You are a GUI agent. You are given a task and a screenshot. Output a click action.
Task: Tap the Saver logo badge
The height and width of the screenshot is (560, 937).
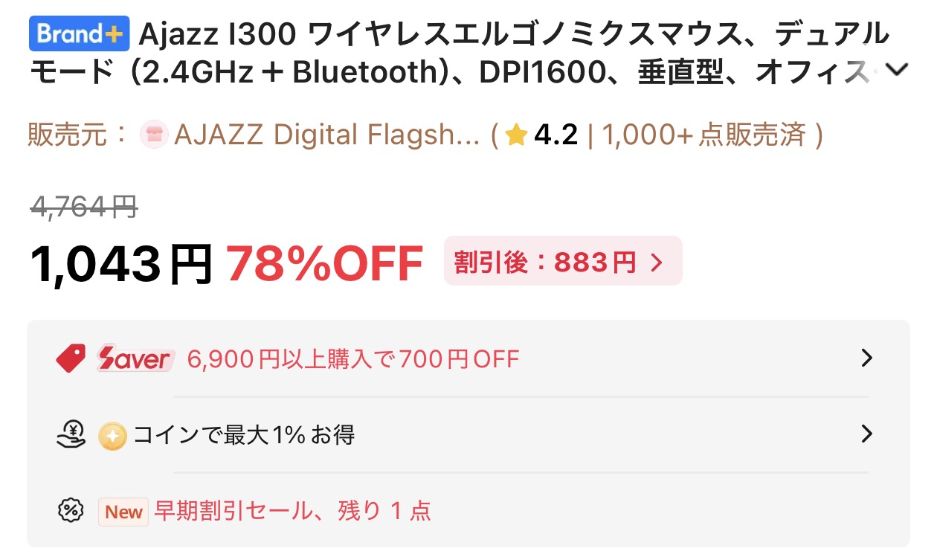tap(135, 359)
